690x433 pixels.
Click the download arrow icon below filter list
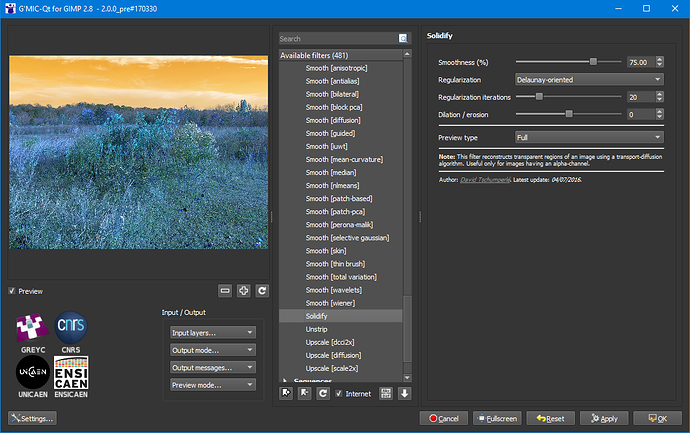coord(405,394)
